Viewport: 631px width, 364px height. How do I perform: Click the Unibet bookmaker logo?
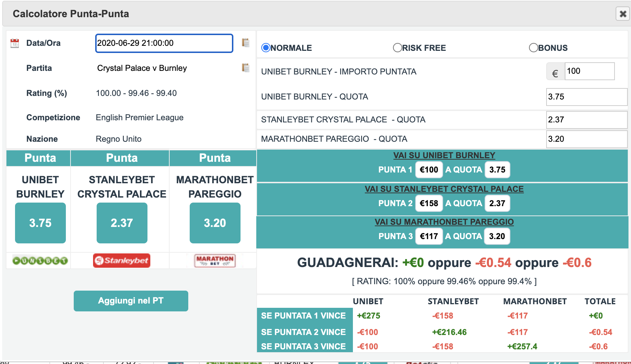(40, 261)
